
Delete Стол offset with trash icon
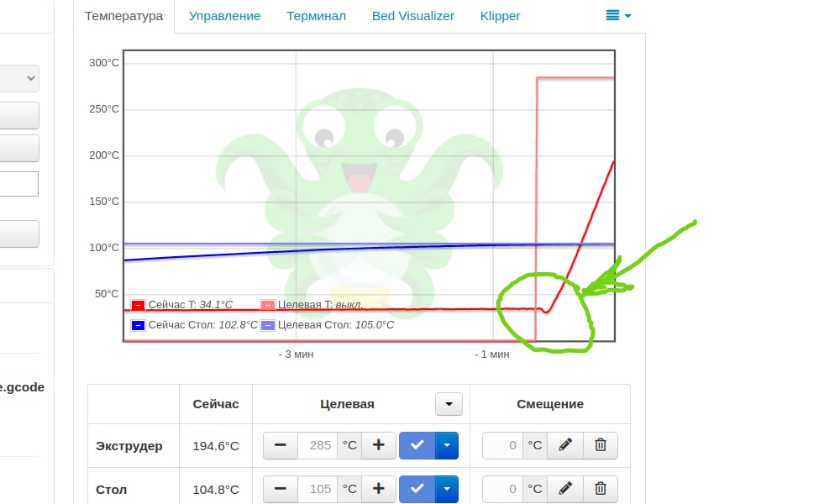pyautogui.click(x=601, y=489)
